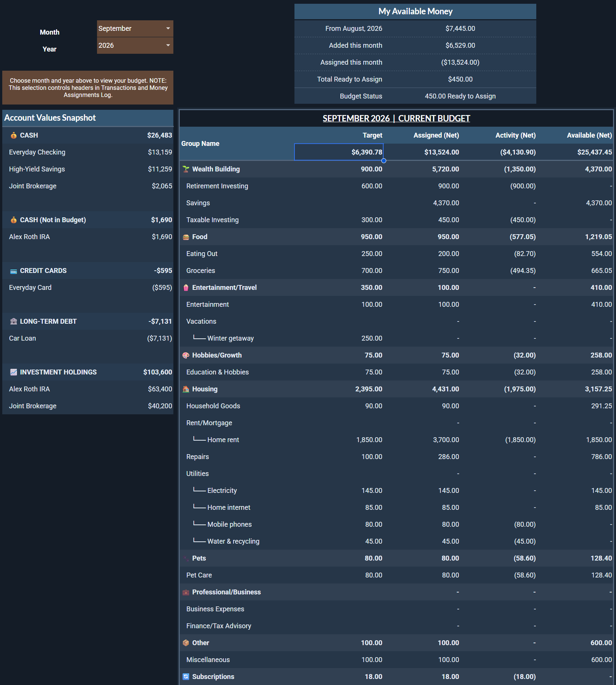Image resolution: width=616 pixels, height=685 pixels.
Task: Click the box icon beside Other
Action: tap(186, 643)
